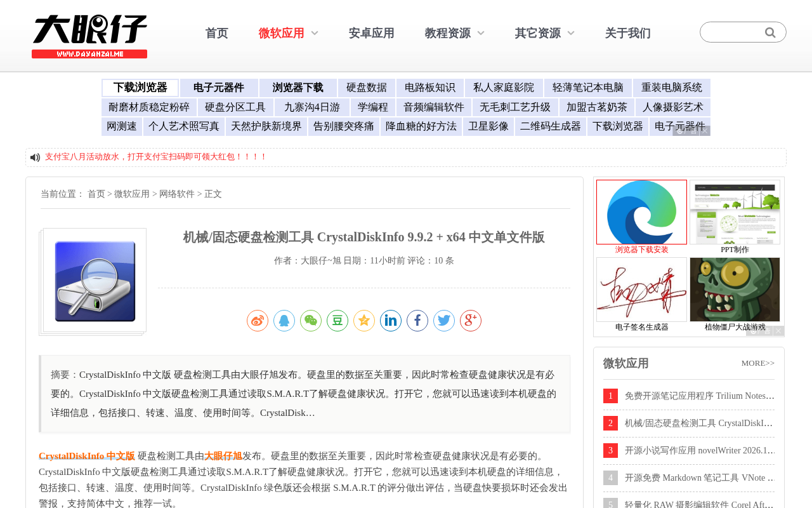Open ranked item 1 Trilium Notes
This screenshot has width=812, height=508.
700,396
